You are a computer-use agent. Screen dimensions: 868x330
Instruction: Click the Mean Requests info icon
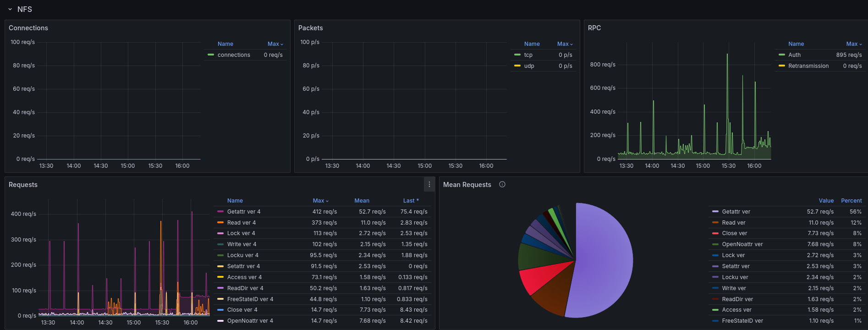tap(502, 184)
